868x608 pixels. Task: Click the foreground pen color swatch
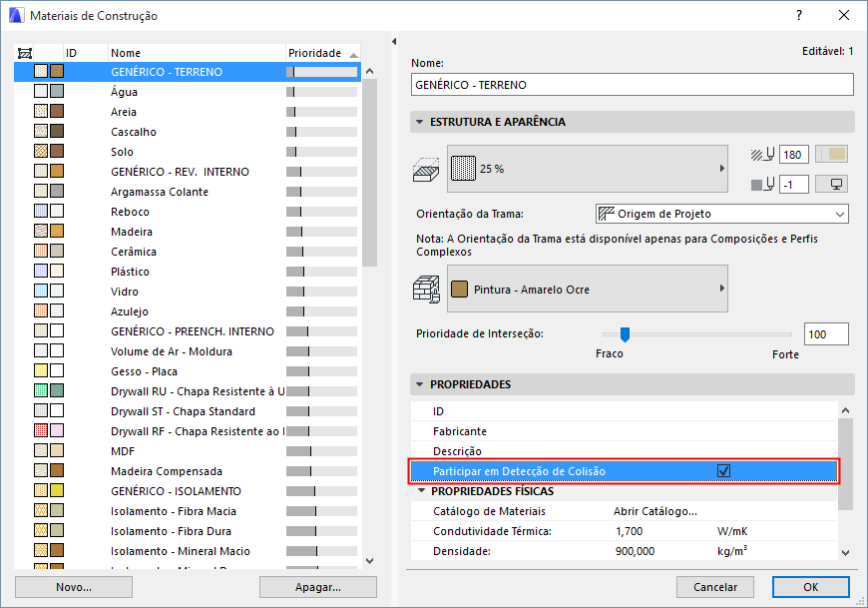pyautogui.click(x=831, y=155)
